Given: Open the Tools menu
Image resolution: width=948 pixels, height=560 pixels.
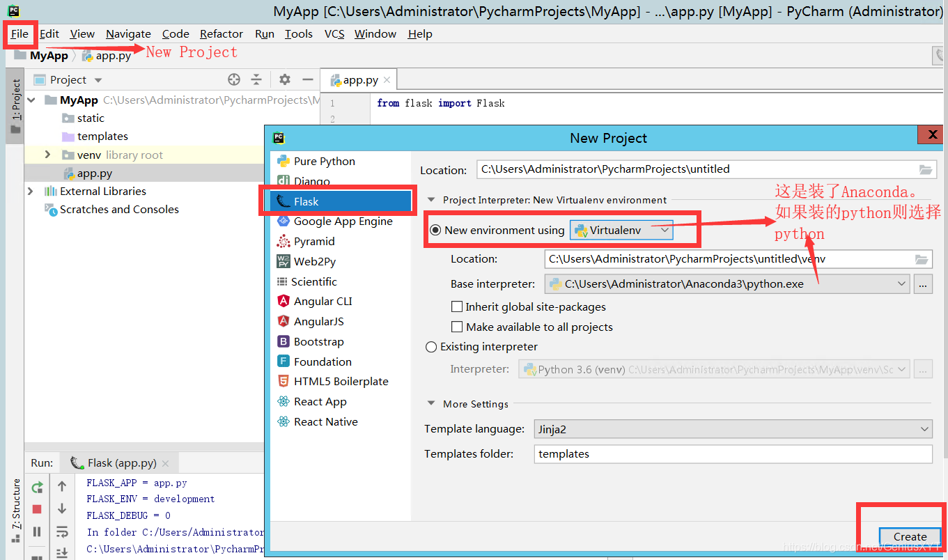Looking at the screenshot, I should coord(299,33).
